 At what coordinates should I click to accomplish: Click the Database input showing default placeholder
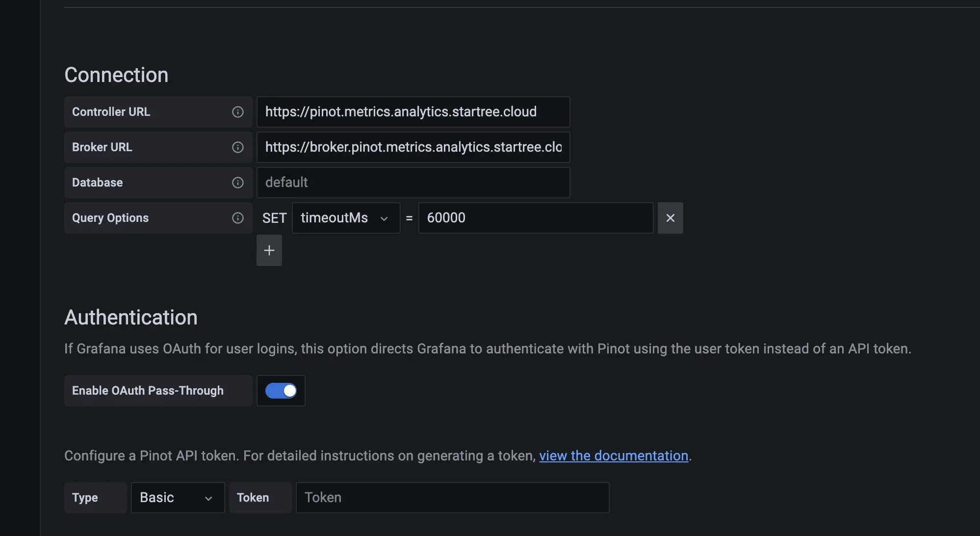point(413,183)
